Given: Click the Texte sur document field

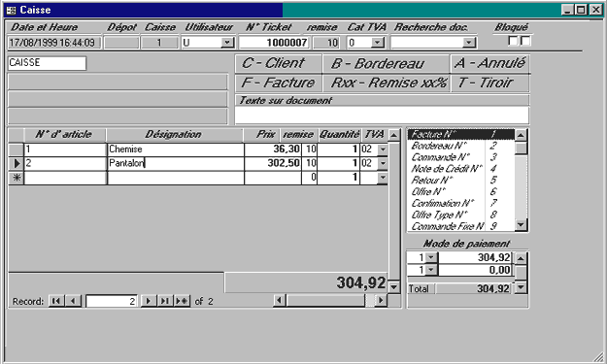Looking at the screenshot, I should coord(382,116).
